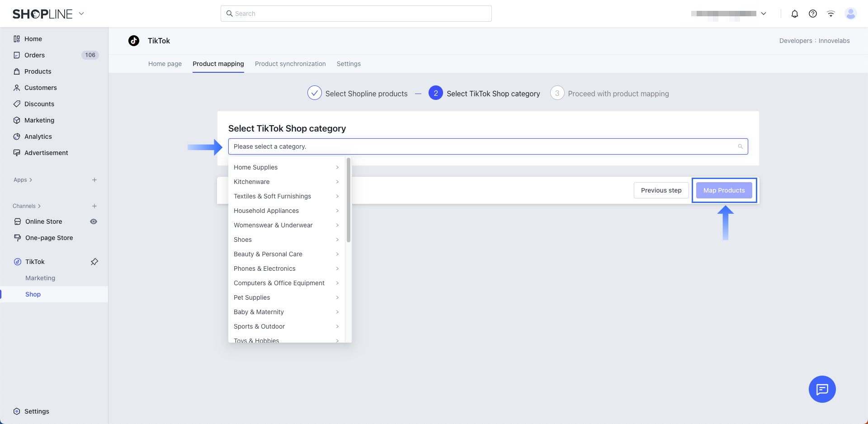Switch to the Product synchronization tab
Image resolution: width=868 pixels, height=424 pixels.
290,64
